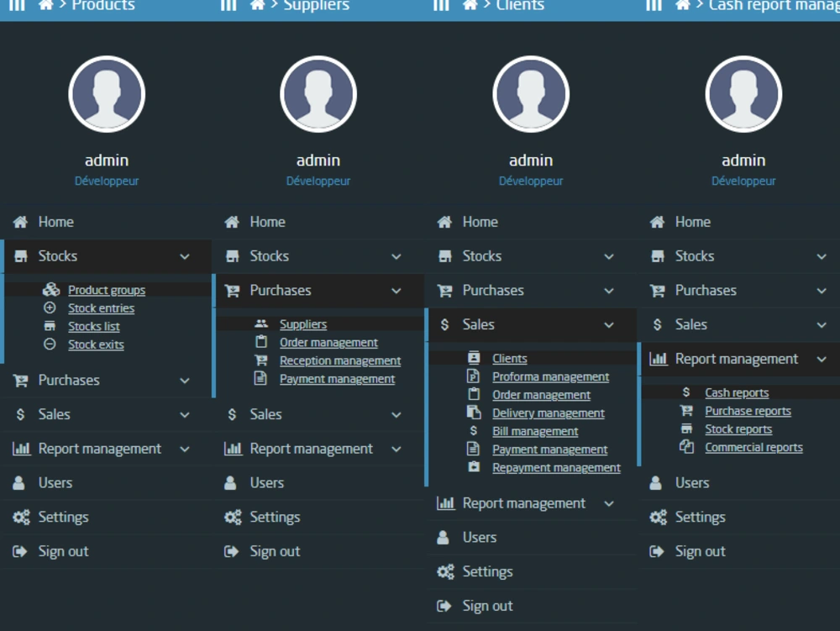Open Users in the Suppliers sidebar
The image size is (840, 631).
click(318, 482)
